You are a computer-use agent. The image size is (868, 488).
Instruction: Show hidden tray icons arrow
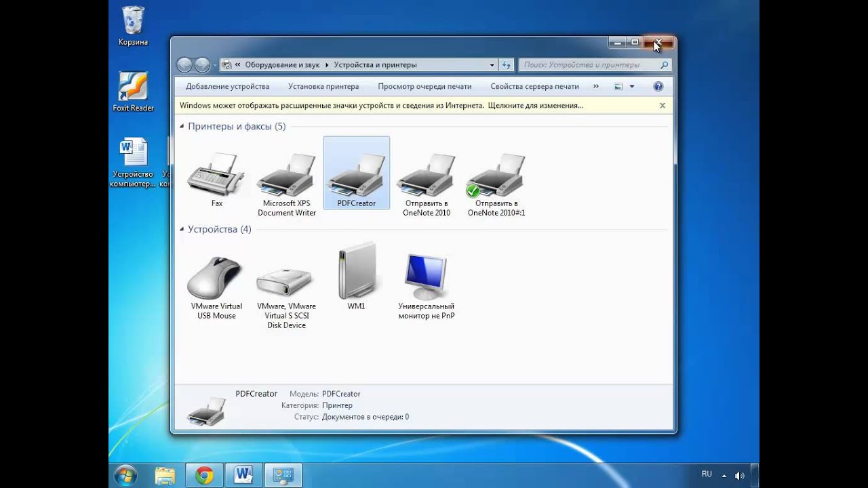pos(724,476)
